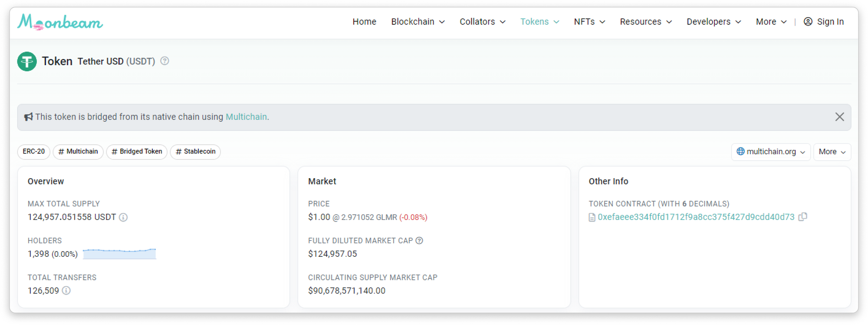The height and width of the screenshot is (325, 868).
Task: Go to the Home menu item
Action: 364,22
